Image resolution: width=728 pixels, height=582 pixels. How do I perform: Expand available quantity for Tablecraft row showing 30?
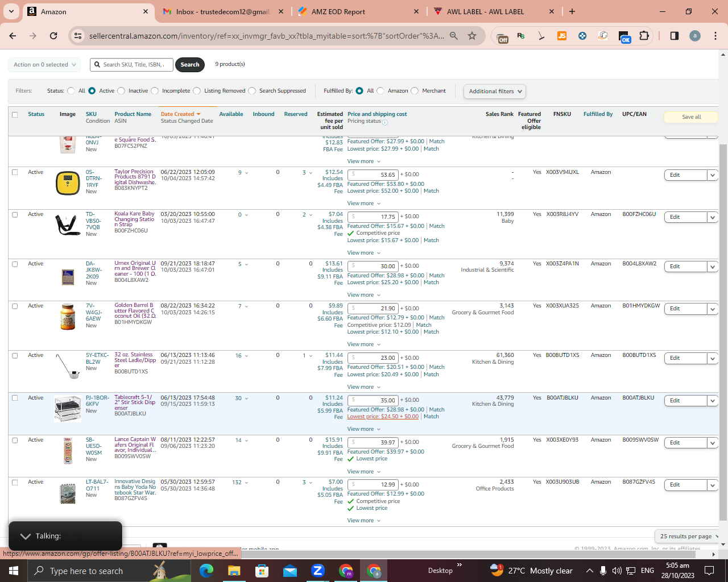[242, 398]
